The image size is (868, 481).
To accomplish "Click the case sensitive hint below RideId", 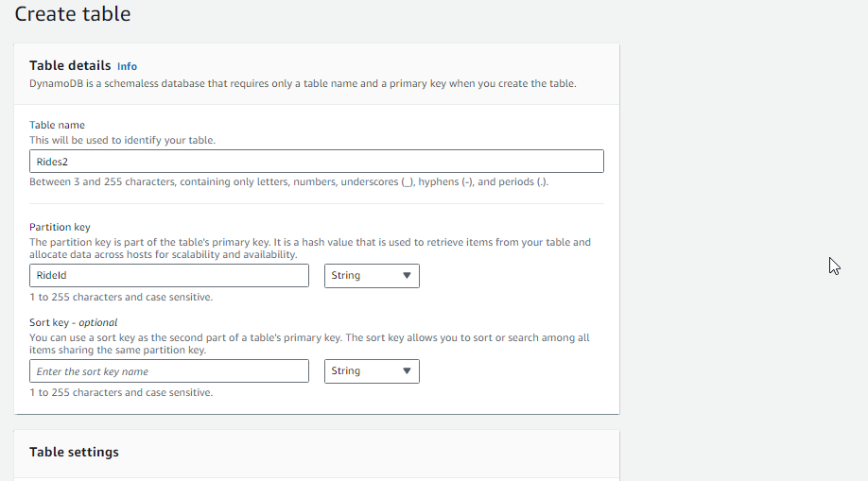I will pyautogui.click(x=121, y=298).
